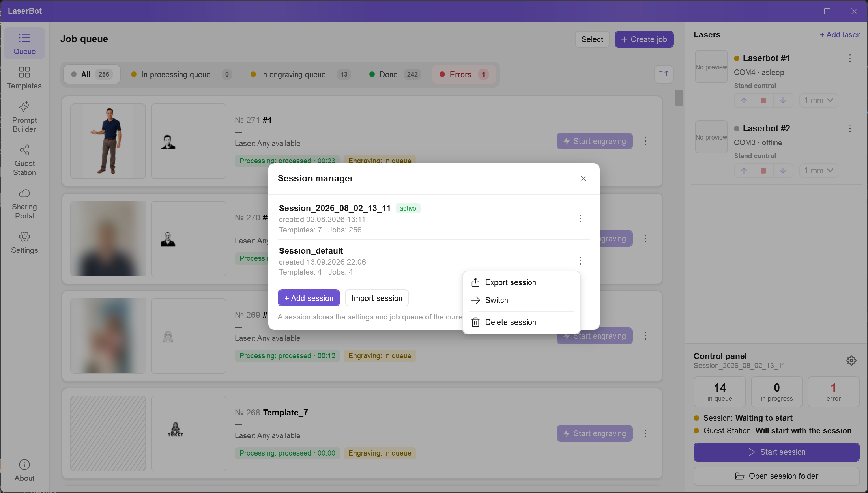Image resolution: width=868 pixels, height=493 pixels.
Task: Filter jobs by All tab
Action: [92, 75]
